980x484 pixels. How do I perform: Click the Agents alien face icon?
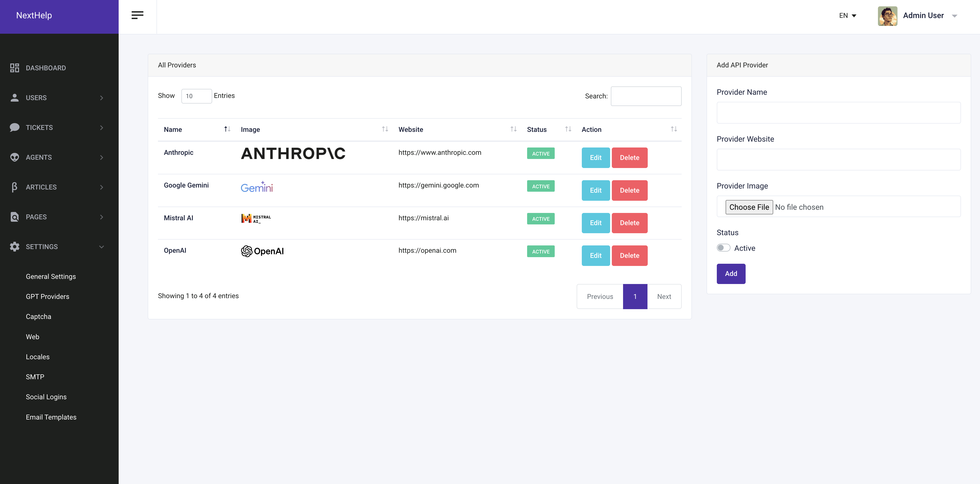tap(14, 157)
